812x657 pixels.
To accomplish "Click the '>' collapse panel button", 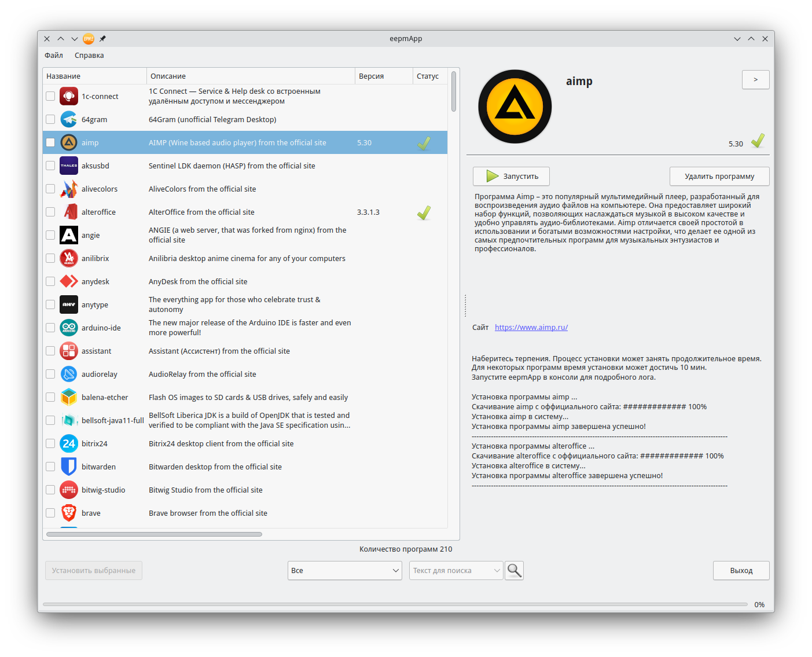I will 755,80.
